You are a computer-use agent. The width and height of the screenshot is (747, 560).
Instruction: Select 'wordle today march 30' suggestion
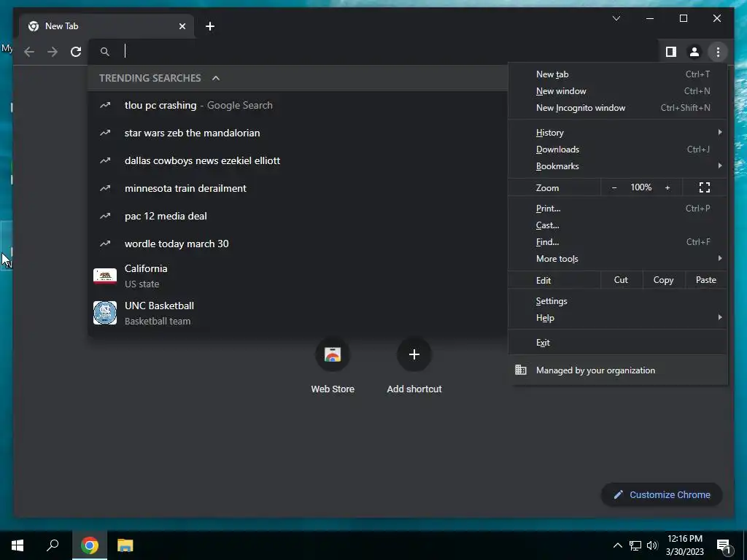click(298, 244)
